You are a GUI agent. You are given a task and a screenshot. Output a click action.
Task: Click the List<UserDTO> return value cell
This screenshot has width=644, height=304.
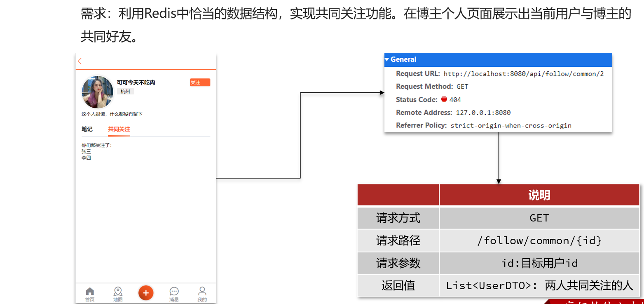tap(539, 285)
